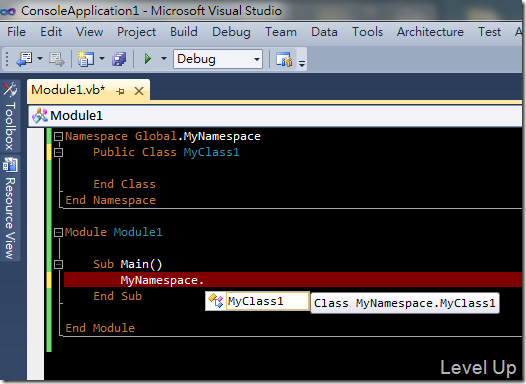Toggle the pin on Module1.vb tab

[120, 91]
